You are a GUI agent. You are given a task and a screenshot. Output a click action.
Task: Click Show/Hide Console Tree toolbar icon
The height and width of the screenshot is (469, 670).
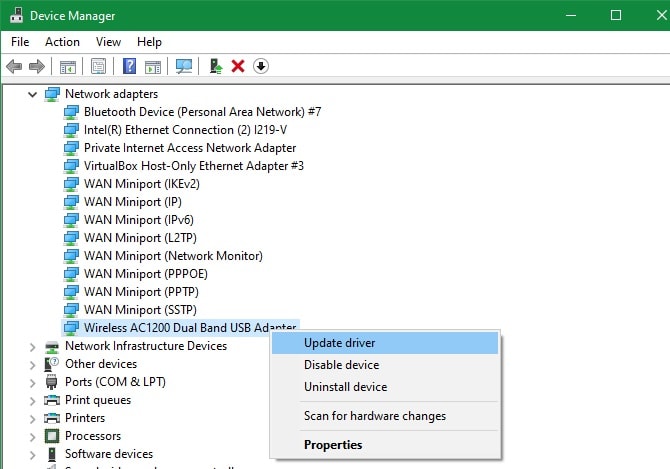68,67
